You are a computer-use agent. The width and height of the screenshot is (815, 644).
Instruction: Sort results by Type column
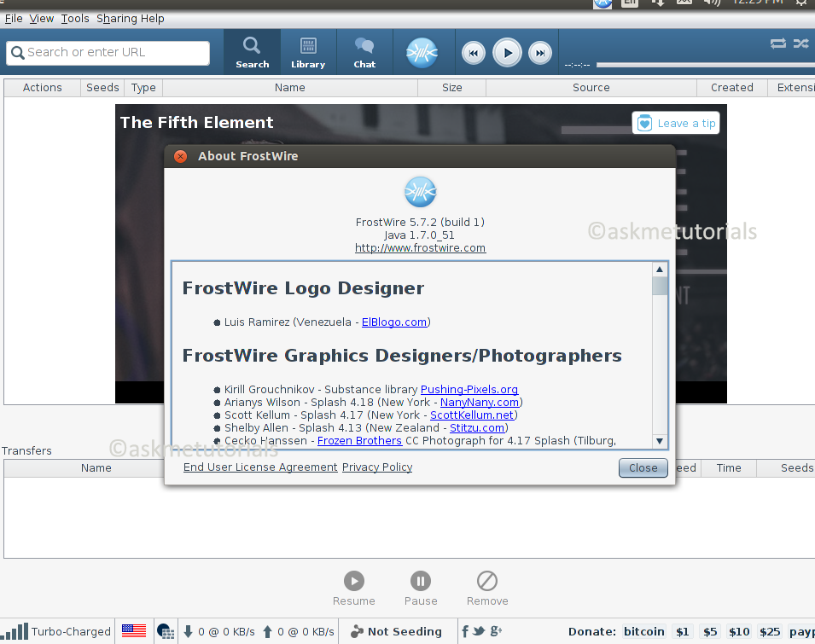[x=143, y=88]
